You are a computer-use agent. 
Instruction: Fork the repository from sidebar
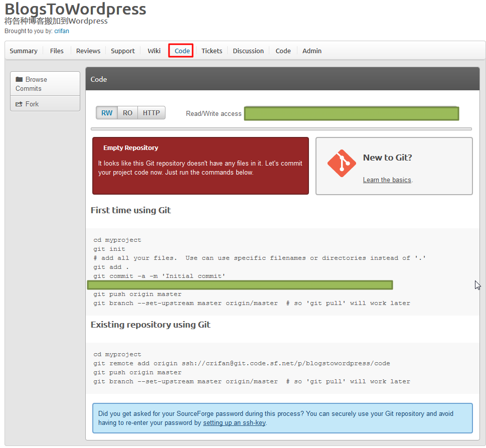(x=45, y=104)
